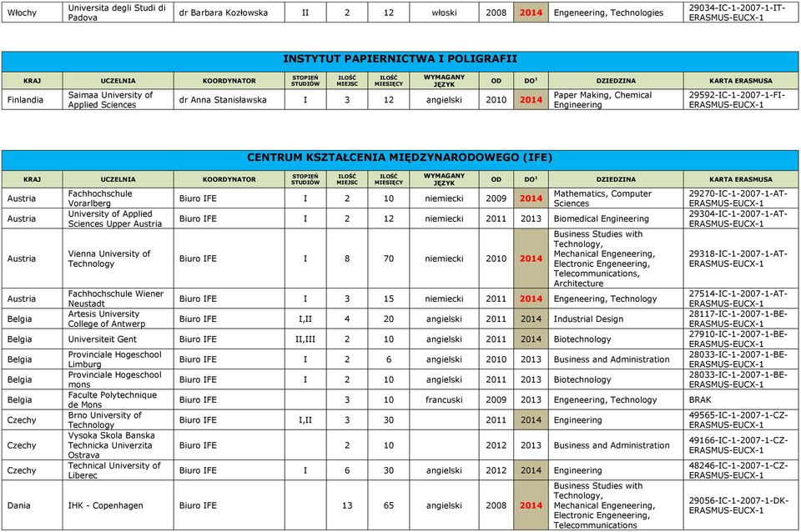Select code 29270-IC-1-2007-1-AT-ERASMUS-EUCX-1
801x532 pixels.
pyautogui.click(x=740, y=198)
